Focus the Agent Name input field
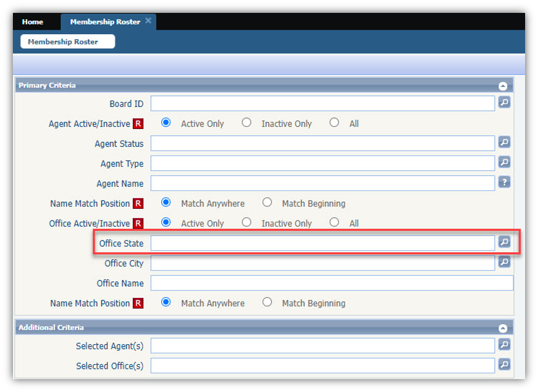 (323, 183)
